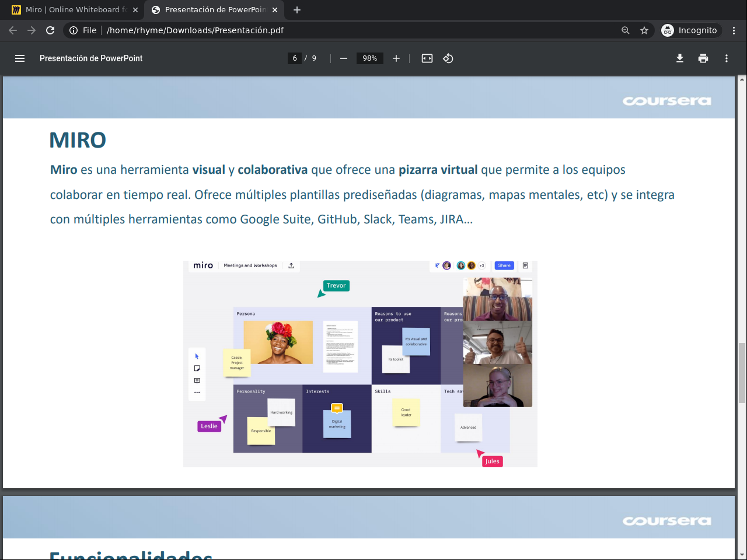
Task: Open the search zoom icon in address bar
Action: (626, 30)
